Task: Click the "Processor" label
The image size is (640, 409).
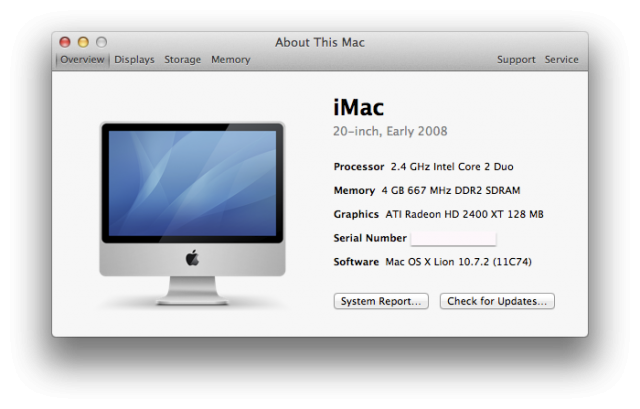Action: click(x=359, y=167)
